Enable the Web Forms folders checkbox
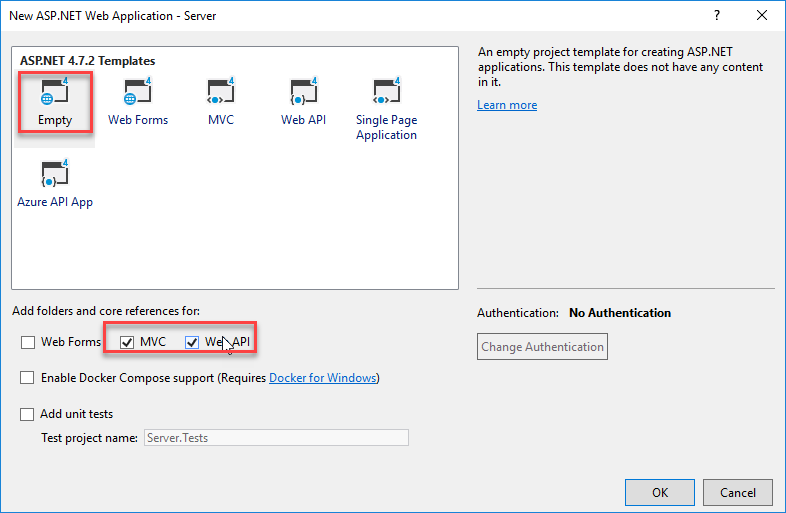The height and width of the screenshot is (513, 786). [x=28, y=342]
